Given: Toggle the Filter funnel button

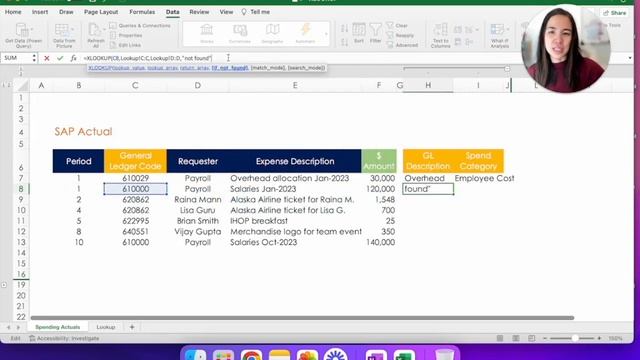Looking at the screenshot, I should [x=376, y=33].
